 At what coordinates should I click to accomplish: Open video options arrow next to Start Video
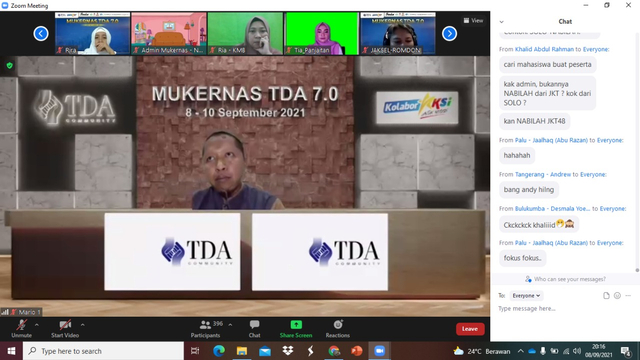[x=82, y=325]
